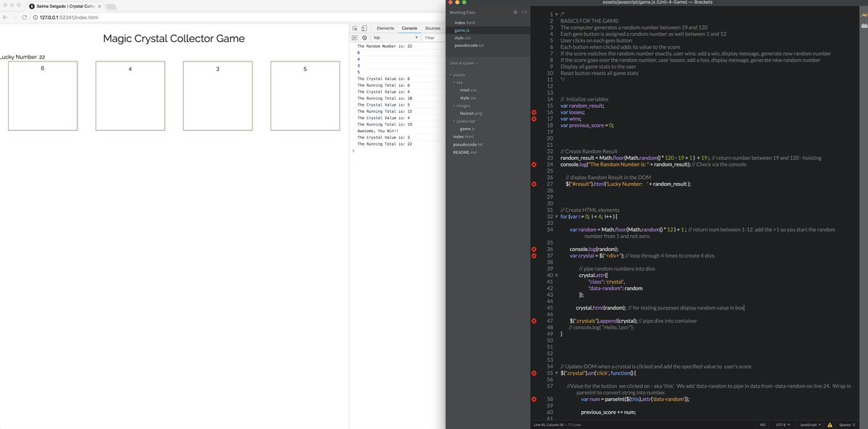This screenshot has width=868, height=429.
Task: Click the lint error icon on line 17
Action: tap(535, 119)
